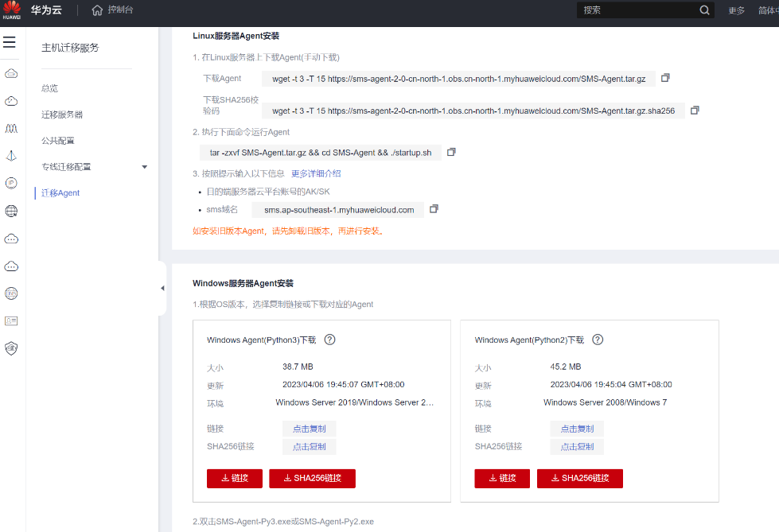Viewport: 779px width, 532px height.
Task: Expand the 专线迁移配置 submenu
Action: [145, 167]
